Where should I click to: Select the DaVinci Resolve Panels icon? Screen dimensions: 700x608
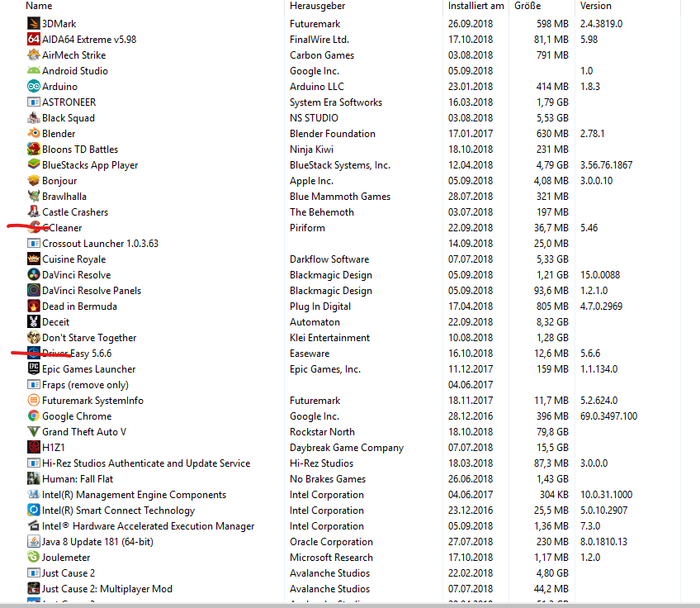coord(34,290)
